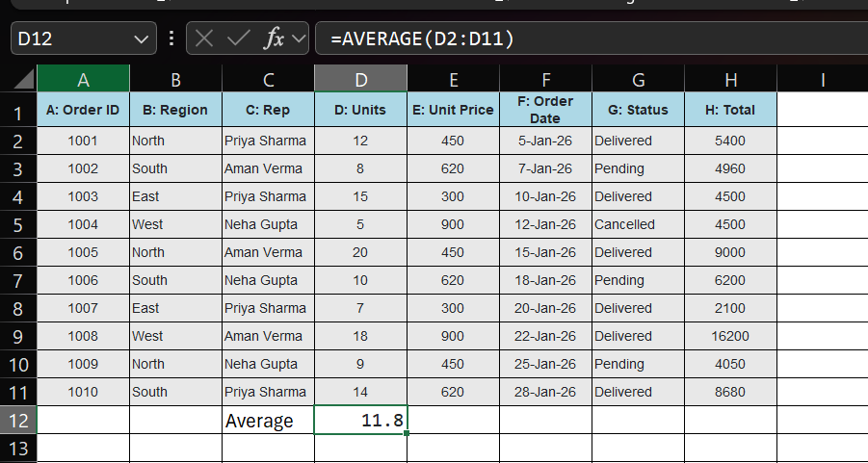Click the formula bar with =AVERAGE(D2:D11)

(592, 39)
